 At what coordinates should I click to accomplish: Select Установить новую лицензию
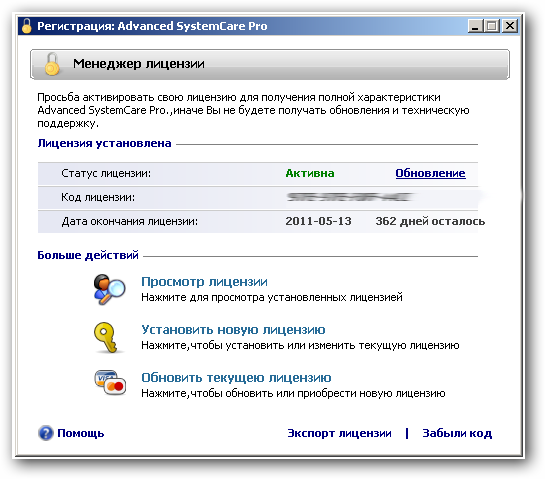pyautogui.click(x=233, y=330)
